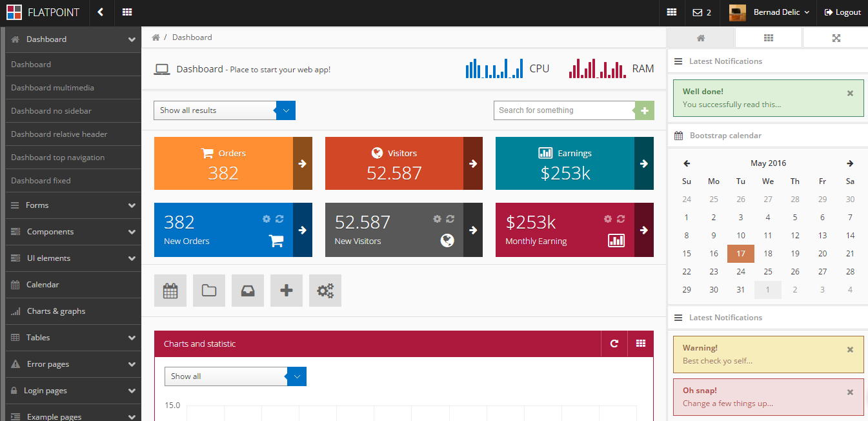Expand the Login pages sidebar menu

pyautogui.click(x=73, y=391)
